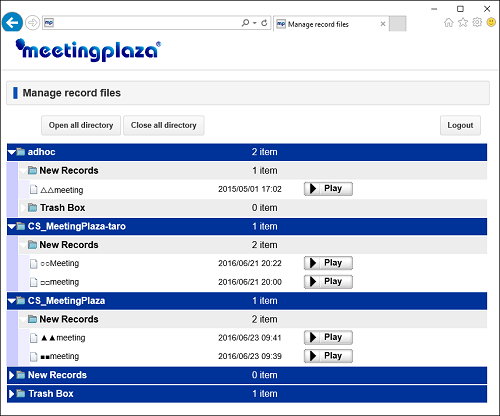Screen dimensions: 500x416
Task: Click the CS_MeetingPlaza folder icon
Action: point(21,301)
